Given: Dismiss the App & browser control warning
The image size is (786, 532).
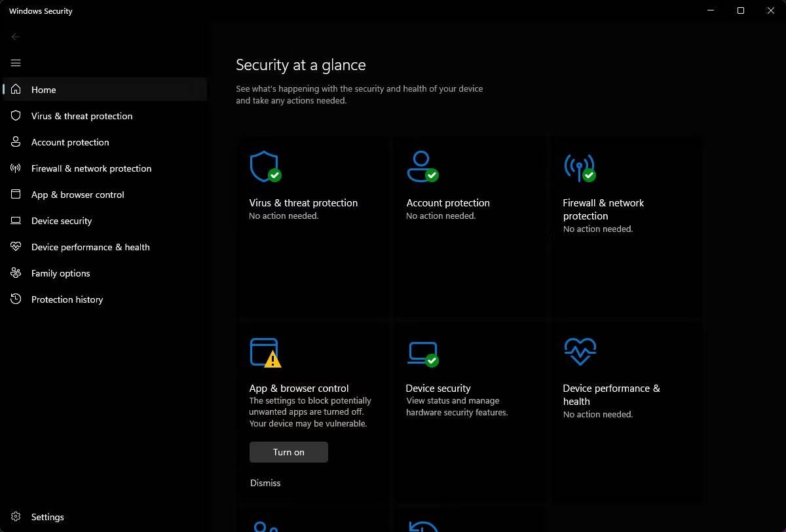Looking at the screenshot, I should tap(265, 483).
